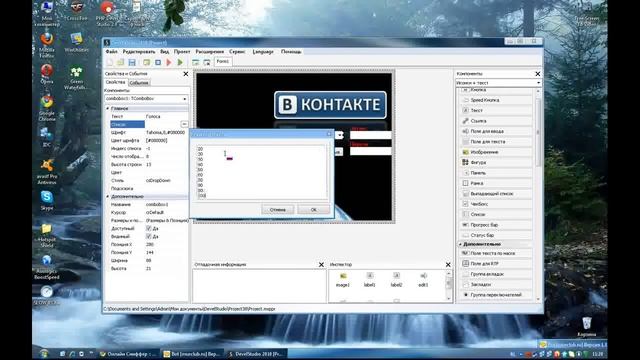Select the Статус бар component
640x360 pixels.
497,236
